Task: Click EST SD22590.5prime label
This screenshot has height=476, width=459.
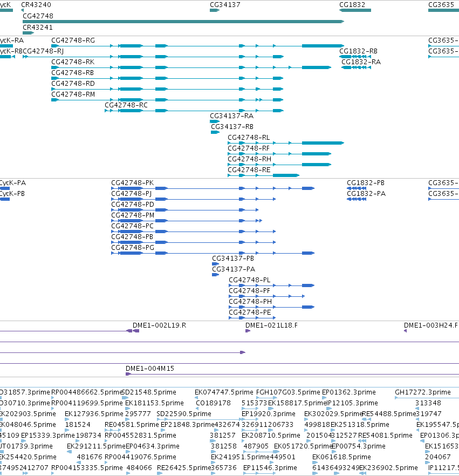Action: (x=184, y=414)
